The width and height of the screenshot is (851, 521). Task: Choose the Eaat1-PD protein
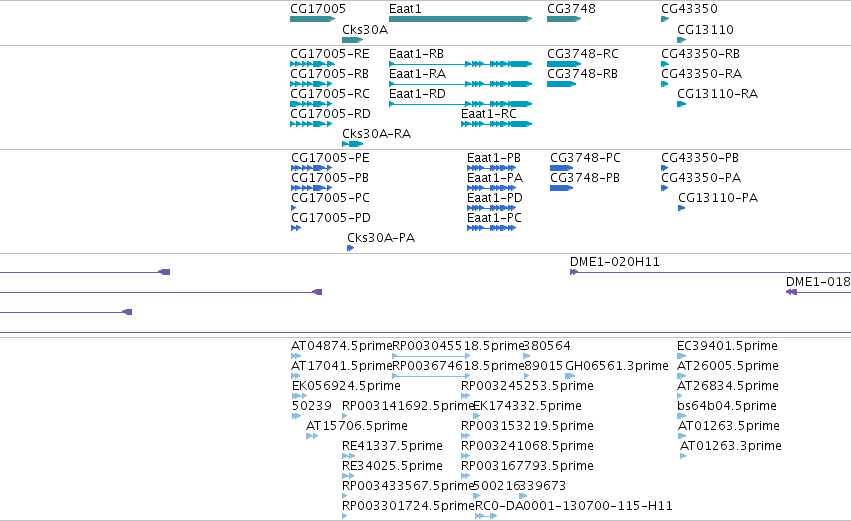point(491,208)
